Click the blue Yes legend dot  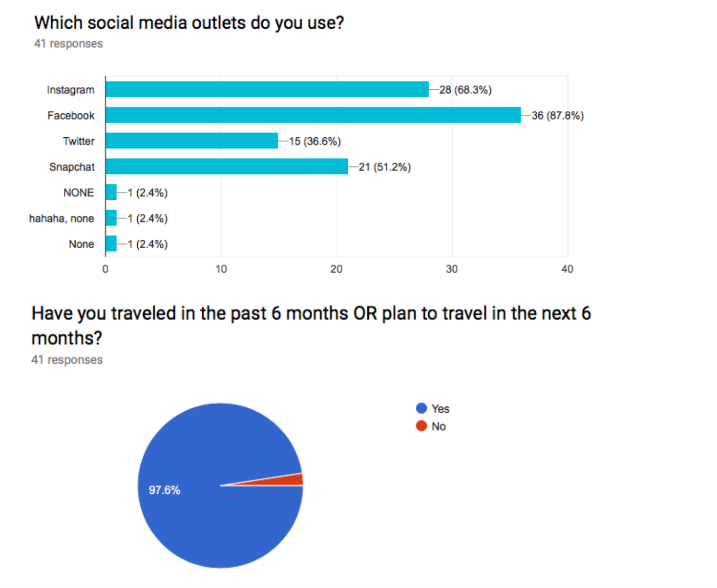tap(422, 408)
